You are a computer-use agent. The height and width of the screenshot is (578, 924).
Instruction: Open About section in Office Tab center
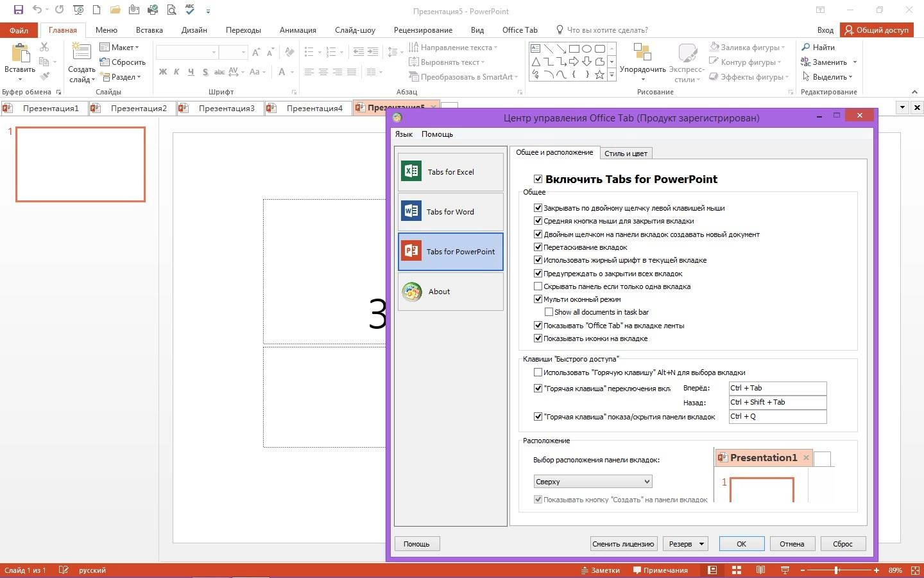[450, 292]
